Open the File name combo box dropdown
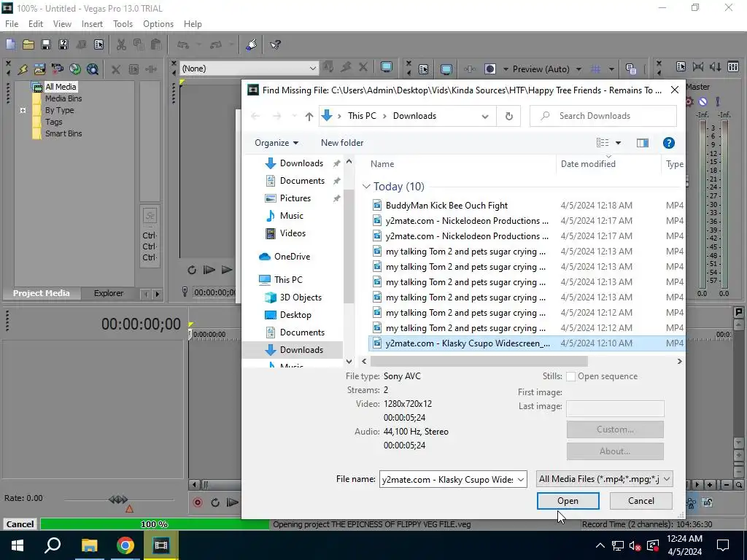 (x=521, y=479)
